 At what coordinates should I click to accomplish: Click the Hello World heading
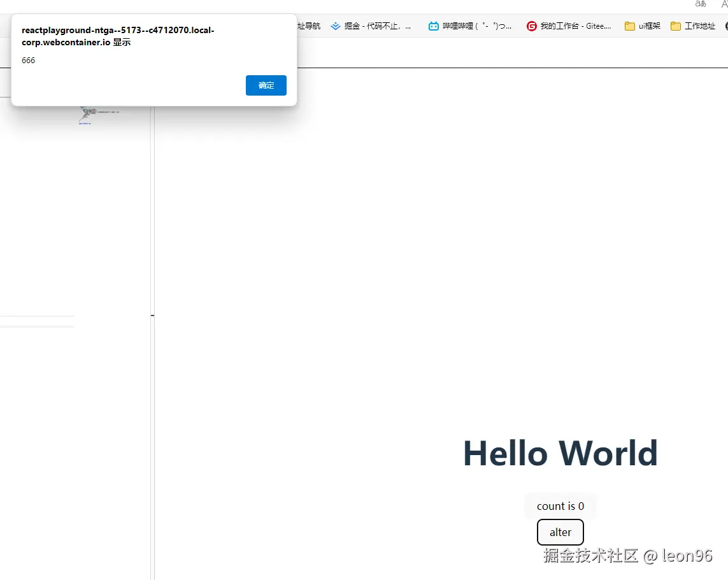point(560,453)
